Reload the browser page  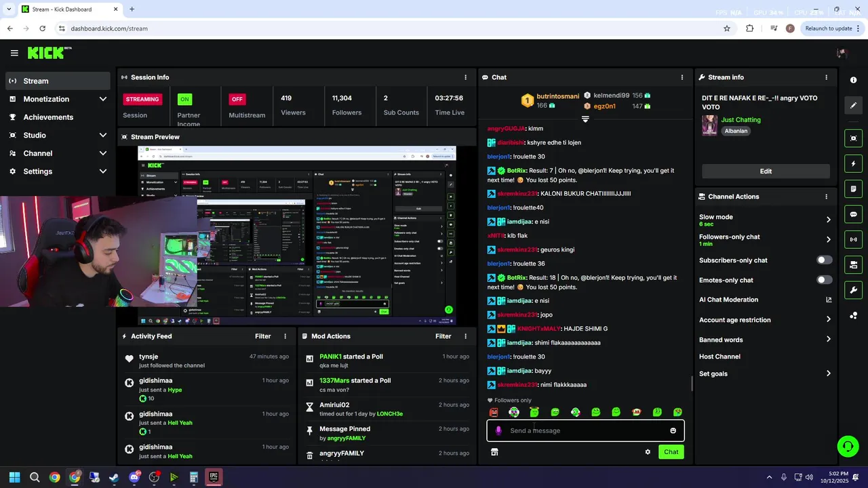coord(43,28)
